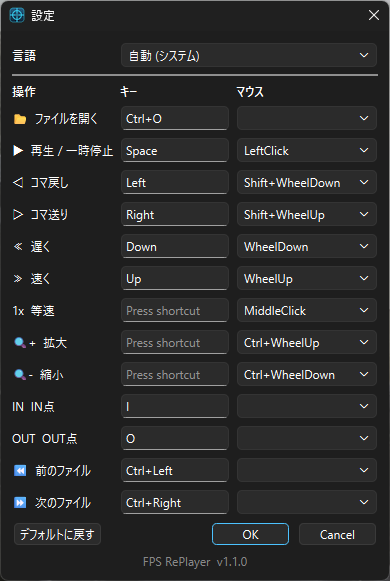390x581 pixels.
Task: Click the 操作 column header
Action: (24, 92)
